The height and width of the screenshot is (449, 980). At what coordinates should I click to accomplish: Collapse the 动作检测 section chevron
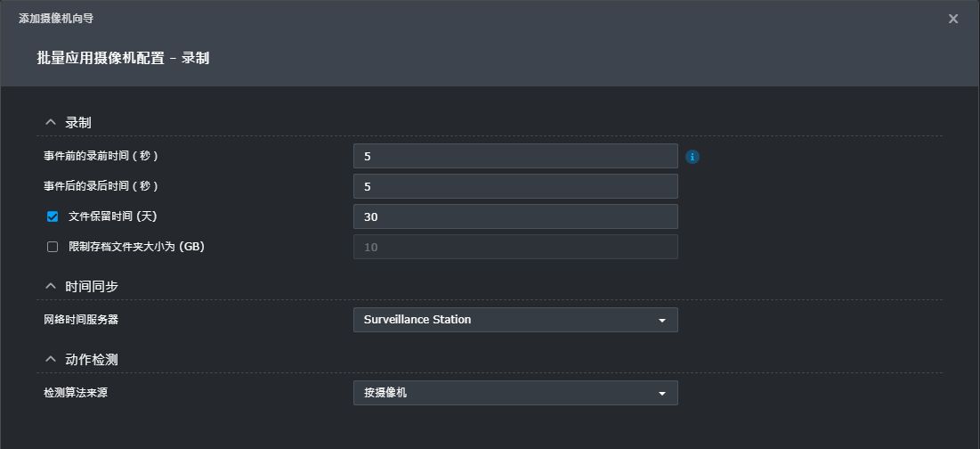51,360
